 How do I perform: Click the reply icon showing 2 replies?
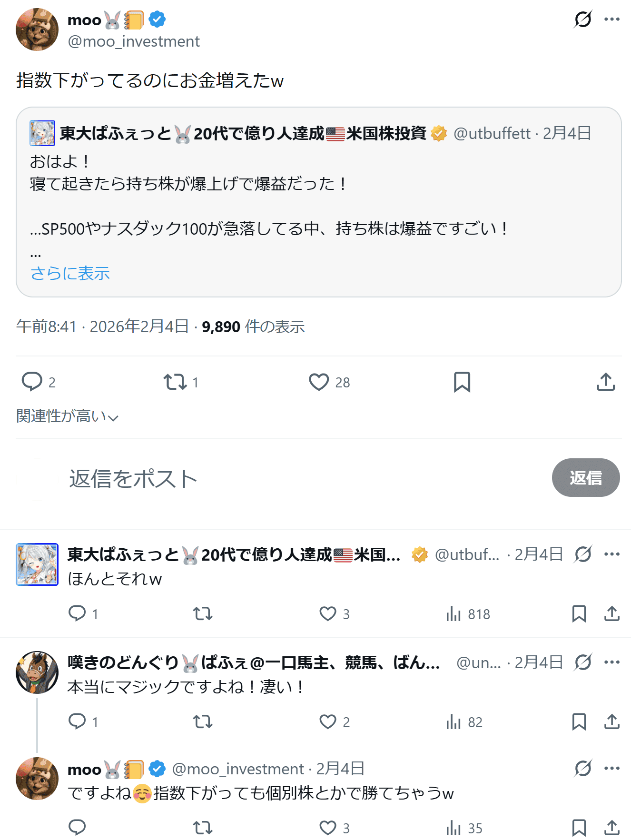32,382
